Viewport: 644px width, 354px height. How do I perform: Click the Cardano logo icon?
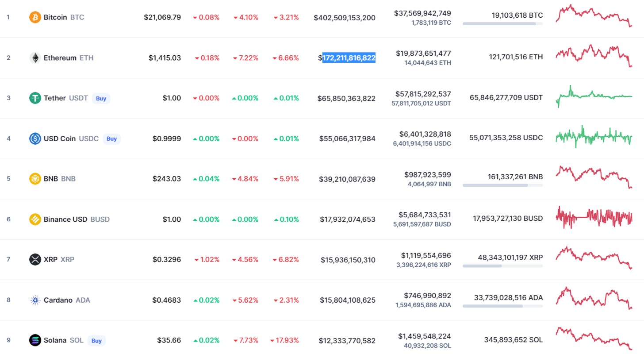click(35, 300)
